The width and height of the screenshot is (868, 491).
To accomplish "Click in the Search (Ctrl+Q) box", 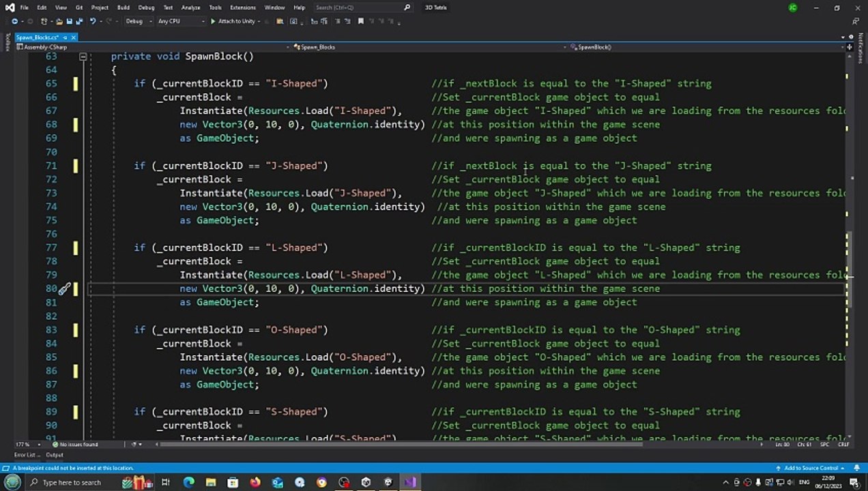I will [358, 8].
